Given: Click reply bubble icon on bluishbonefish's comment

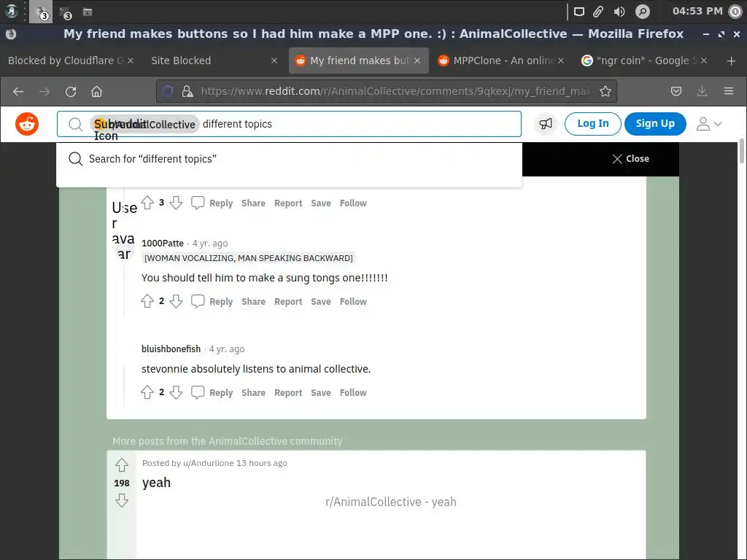Looking at the screenshot, I should pos(198,392).
